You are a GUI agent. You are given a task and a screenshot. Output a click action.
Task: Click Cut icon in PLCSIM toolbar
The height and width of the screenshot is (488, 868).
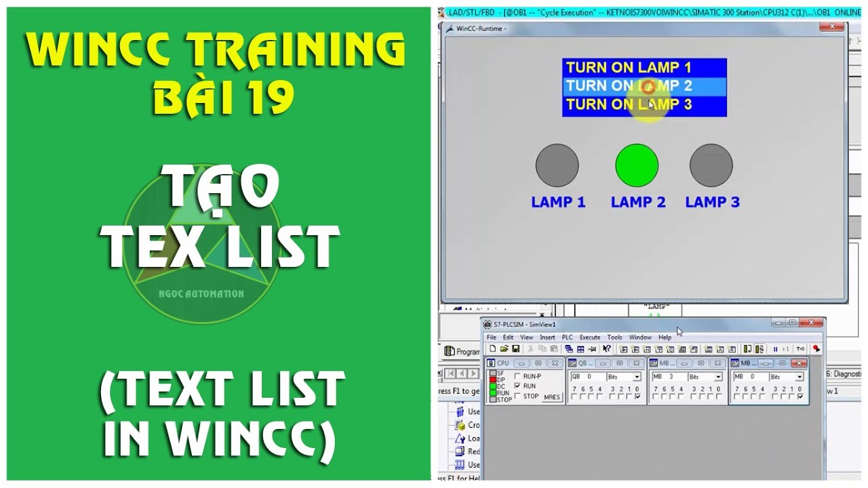click(x=530, y=348)
